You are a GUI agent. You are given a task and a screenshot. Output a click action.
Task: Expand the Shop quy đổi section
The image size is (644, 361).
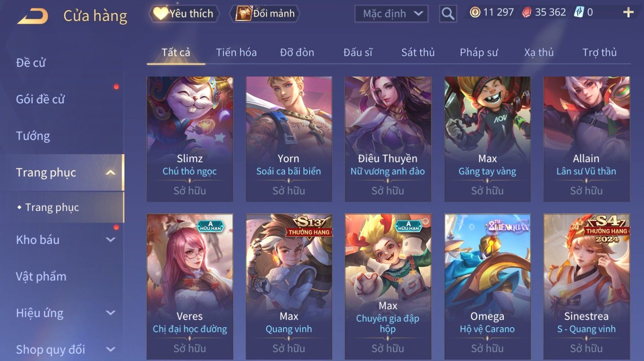point(110,349)
